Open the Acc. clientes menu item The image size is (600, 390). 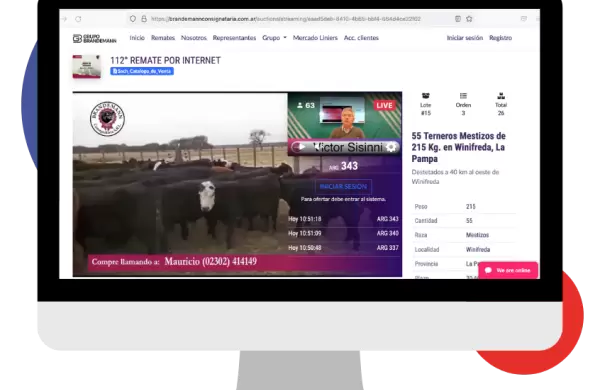click(x=361, y=38)
